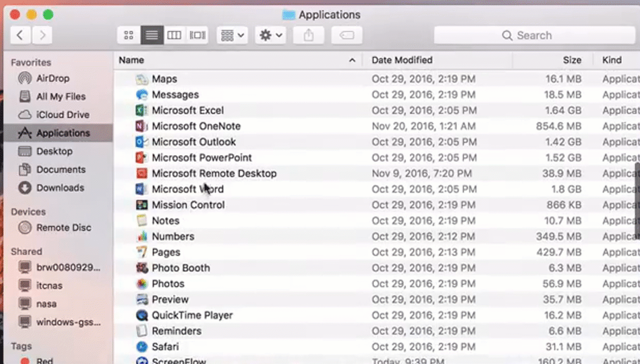Select the Photo Booth app icon
The image size is (640, 364).
click(x=142, y=268)
